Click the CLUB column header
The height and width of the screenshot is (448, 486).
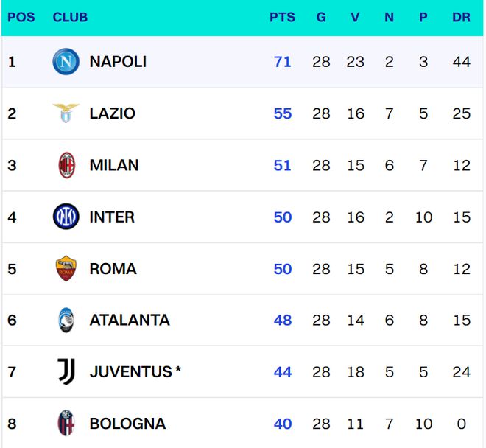(71, 17)
